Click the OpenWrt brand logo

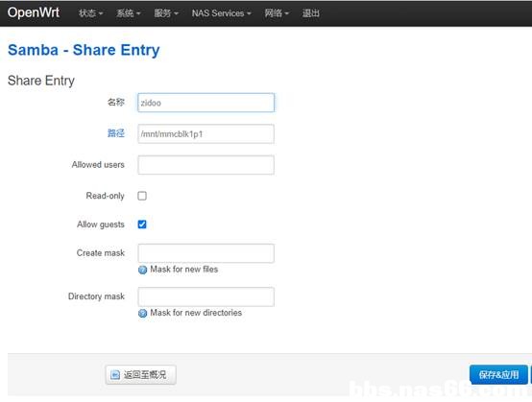[x=34, y=12]
